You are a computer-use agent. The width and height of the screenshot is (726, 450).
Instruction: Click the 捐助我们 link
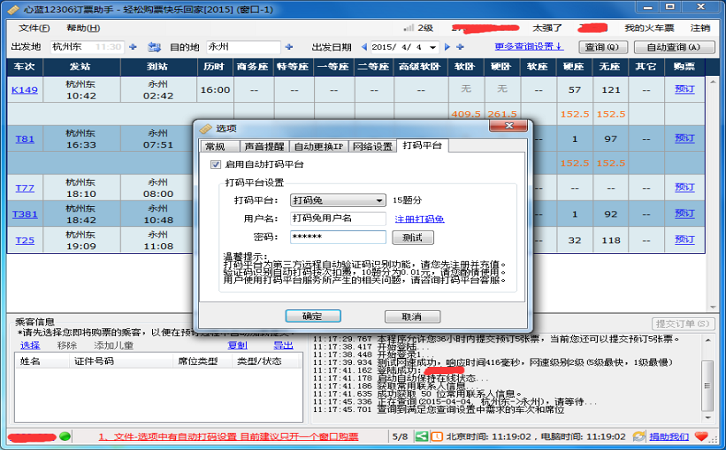tap(669, 437)
